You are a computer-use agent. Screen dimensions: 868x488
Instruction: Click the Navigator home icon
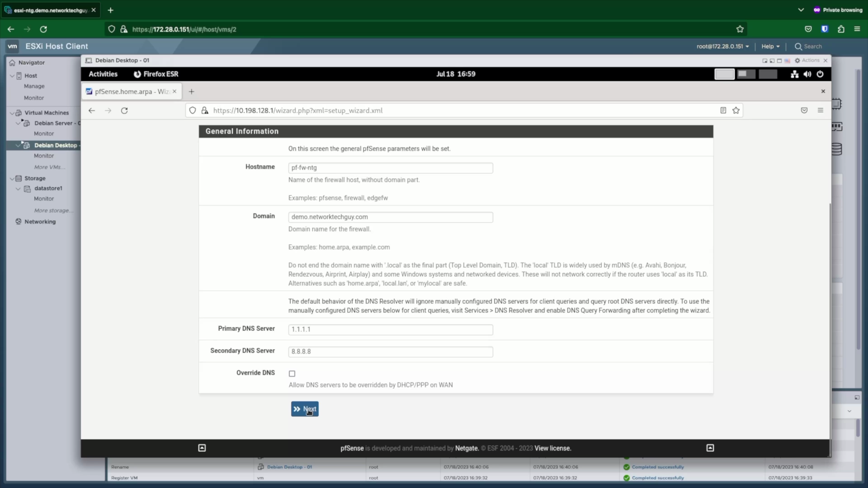click(12, 62)
